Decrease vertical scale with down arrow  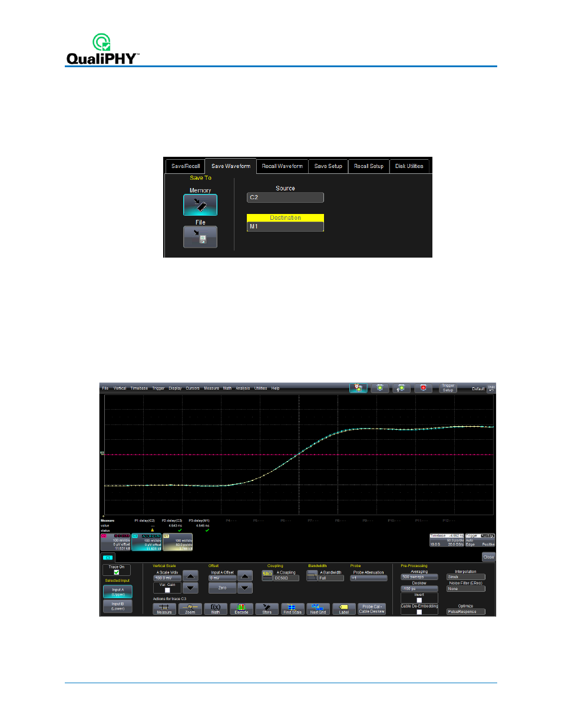coord(190,588)
